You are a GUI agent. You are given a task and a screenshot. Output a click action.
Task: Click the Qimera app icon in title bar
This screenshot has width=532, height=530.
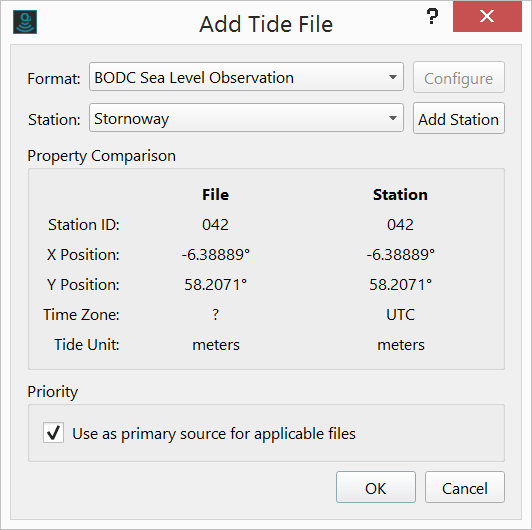pyautogui.click(x=25, y=22)
